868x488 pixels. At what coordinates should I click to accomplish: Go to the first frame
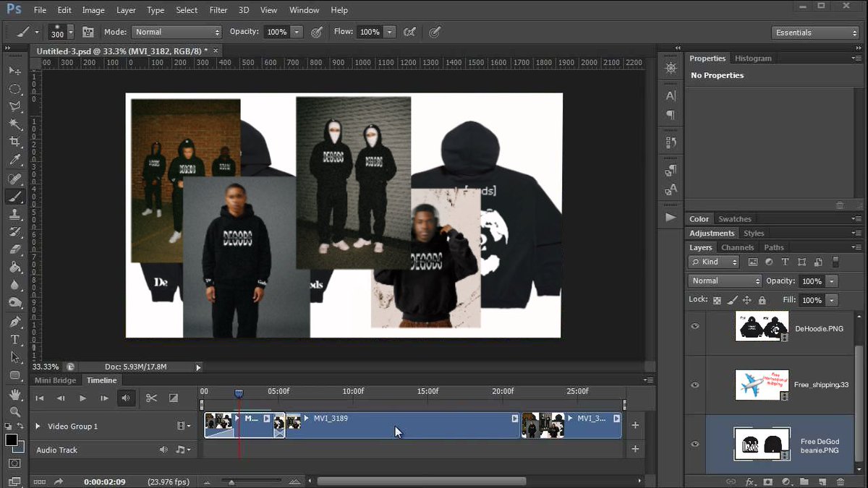click(40, 398)
